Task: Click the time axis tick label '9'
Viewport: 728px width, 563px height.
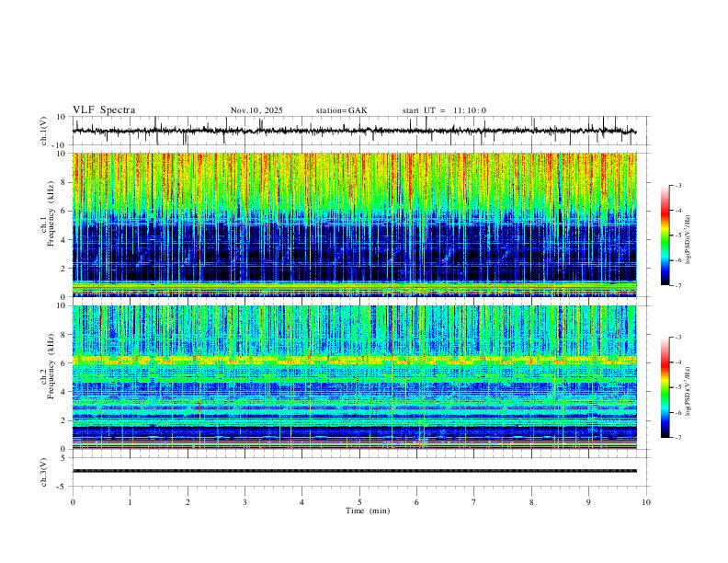Action: coord(588,502)
